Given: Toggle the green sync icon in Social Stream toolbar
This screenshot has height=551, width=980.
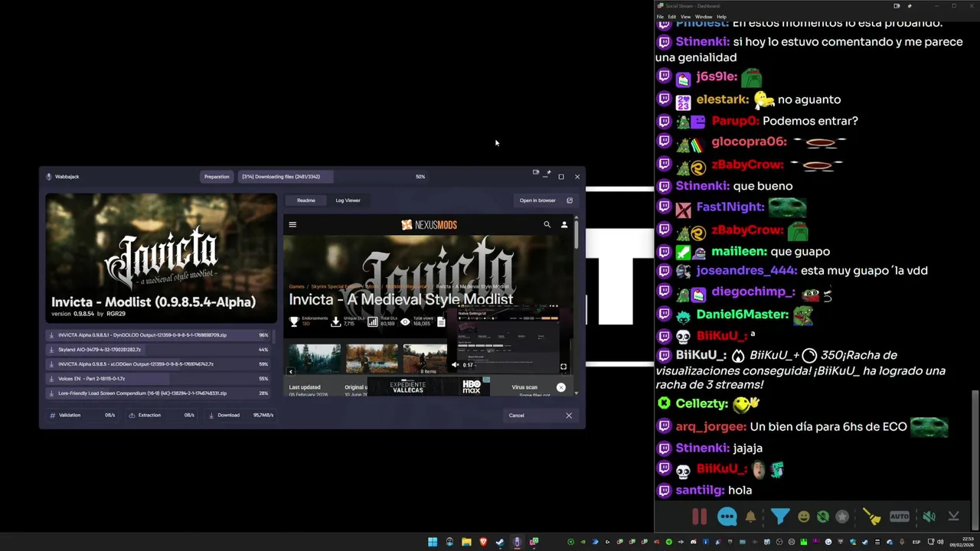Looking at the screenshot, I should [822, 517].
